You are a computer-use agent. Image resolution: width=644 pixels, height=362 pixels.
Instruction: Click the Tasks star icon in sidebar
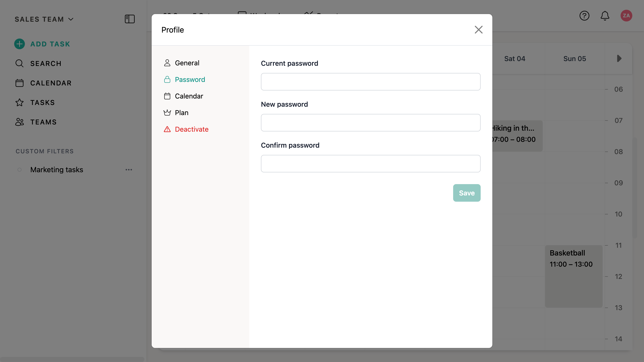(x=20, y=102)
